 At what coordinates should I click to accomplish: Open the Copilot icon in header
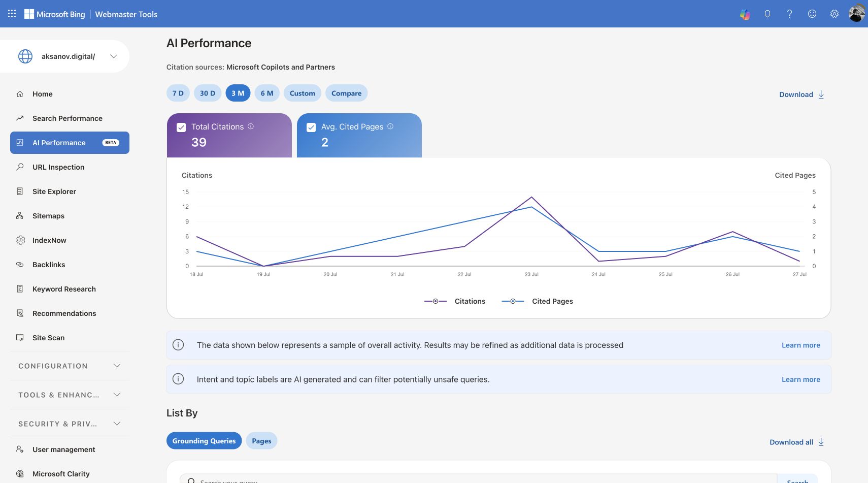745,14
